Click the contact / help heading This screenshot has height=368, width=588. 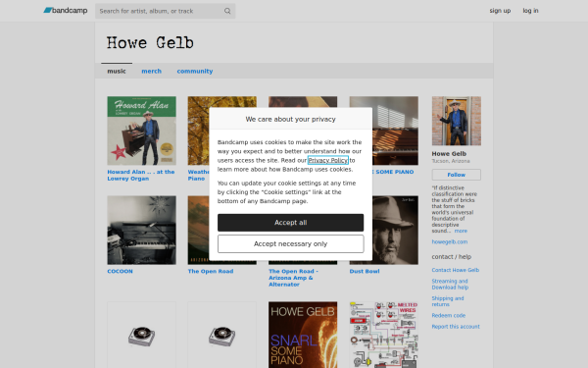point(452,257)
